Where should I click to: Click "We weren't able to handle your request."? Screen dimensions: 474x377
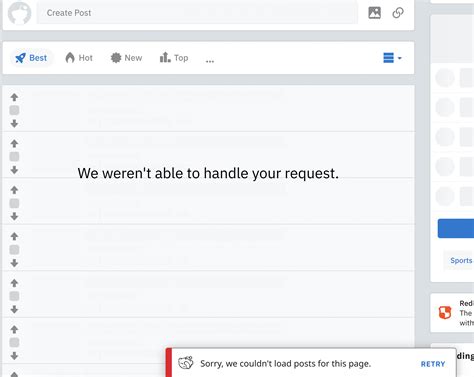tap(208, 173)
